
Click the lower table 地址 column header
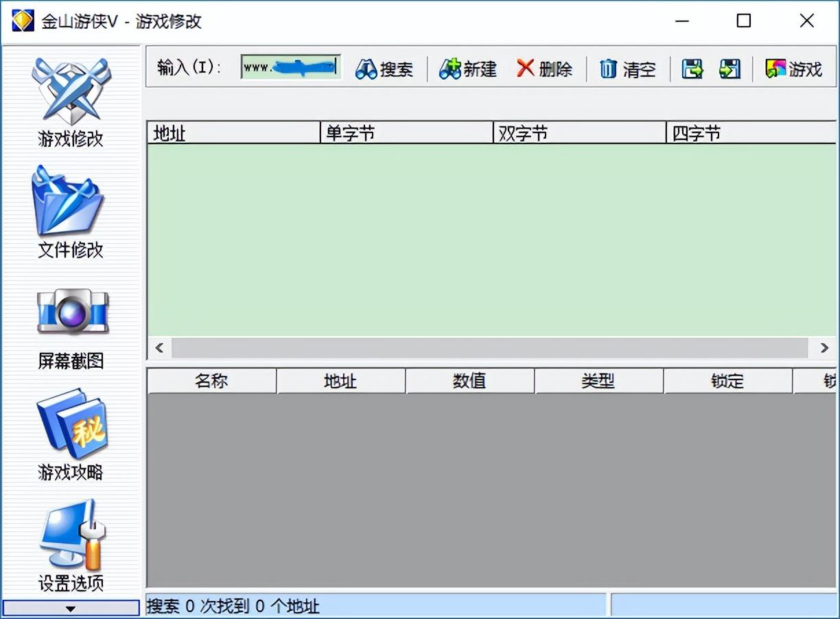[x=340, y=381]
